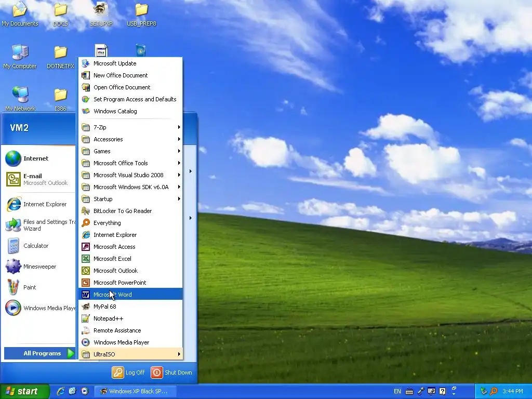Switch to Windows XP Black SP taskbar window
Viewport: 532px width, 399px height.
[136, 391]
